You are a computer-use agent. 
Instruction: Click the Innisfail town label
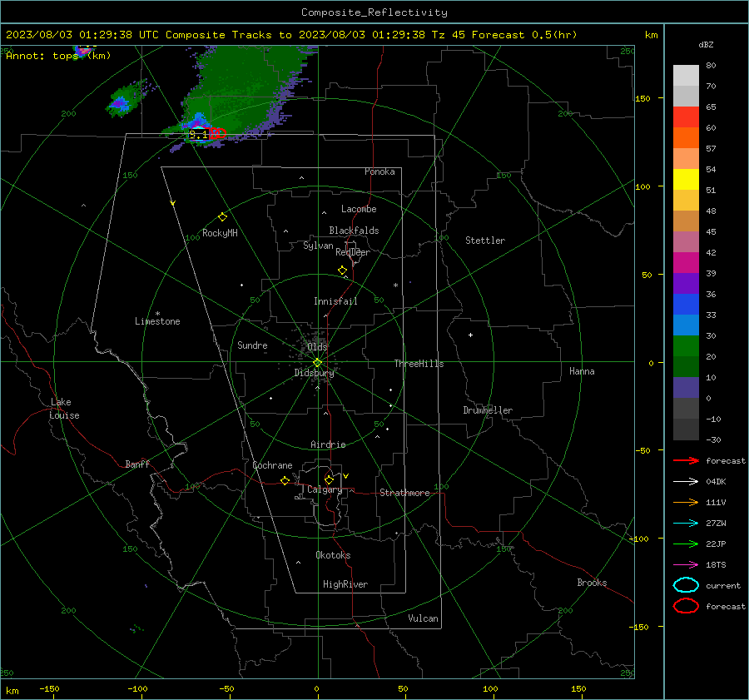(x=335, y=301)
